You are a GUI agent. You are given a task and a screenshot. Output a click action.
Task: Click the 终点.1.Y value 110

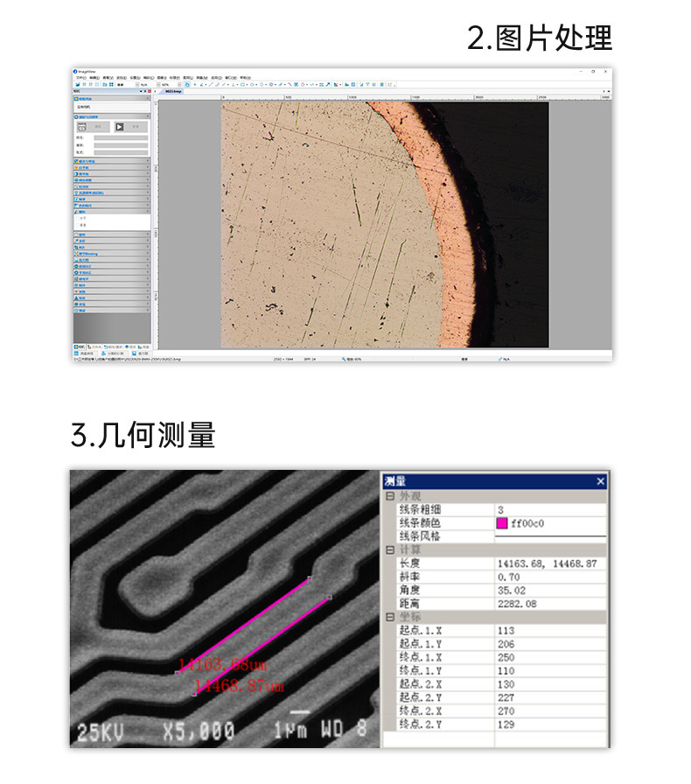[x=550, y=671]
